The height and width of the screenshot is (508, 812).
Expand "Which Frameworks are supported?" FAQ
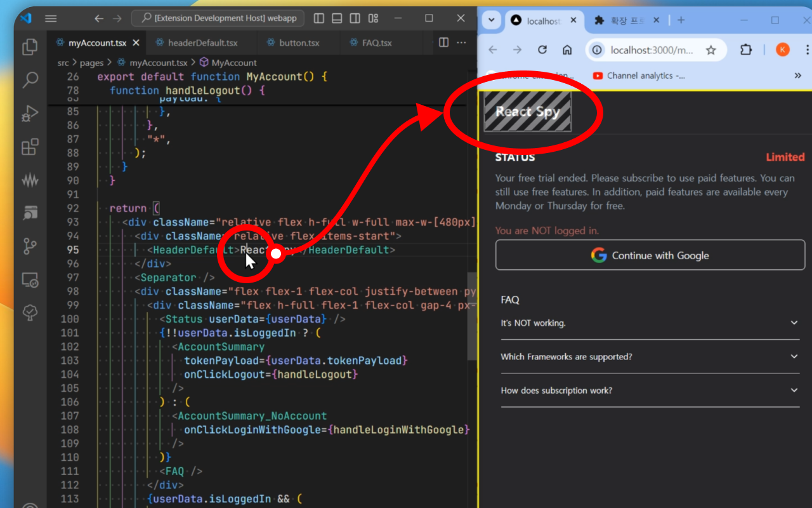[x=650, y=357]
